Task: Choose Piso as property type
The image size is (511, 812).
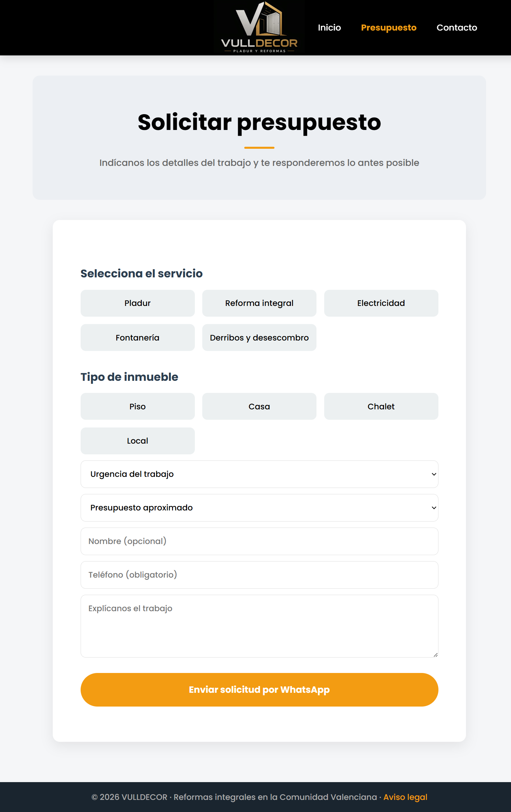Action: (x=138, y=406)
